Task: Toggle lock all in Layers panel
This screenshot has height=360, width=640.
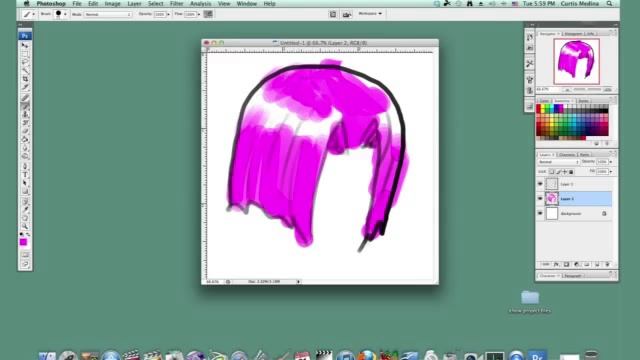Action: point(571,172)
